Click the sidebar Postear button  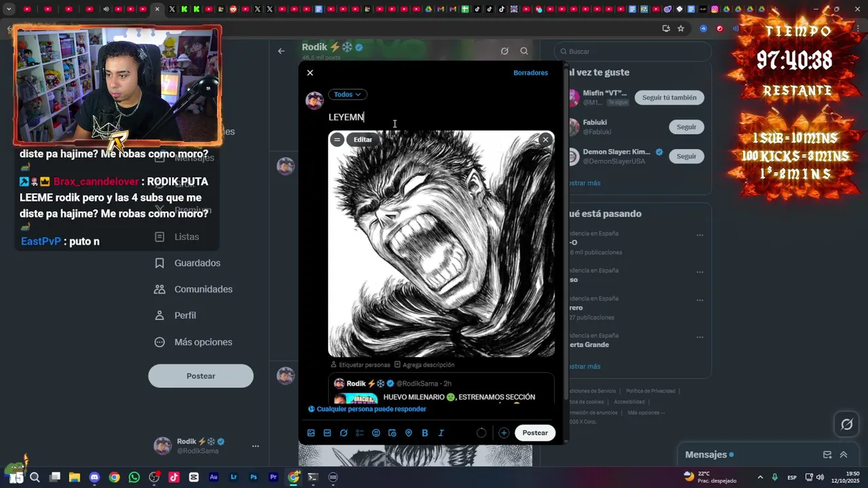tap(201, 376)
